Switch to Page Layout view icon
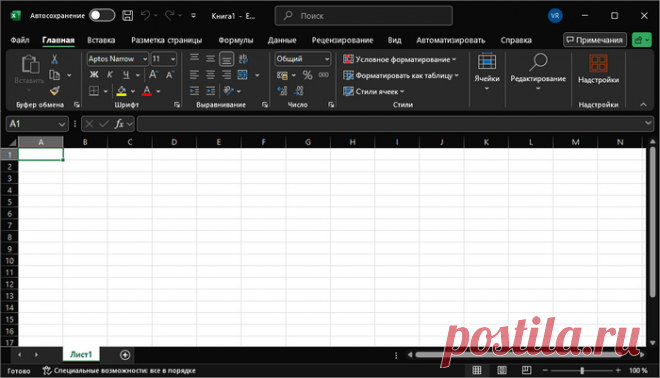This screenshot has height=378, width=660. pos(502,370)
